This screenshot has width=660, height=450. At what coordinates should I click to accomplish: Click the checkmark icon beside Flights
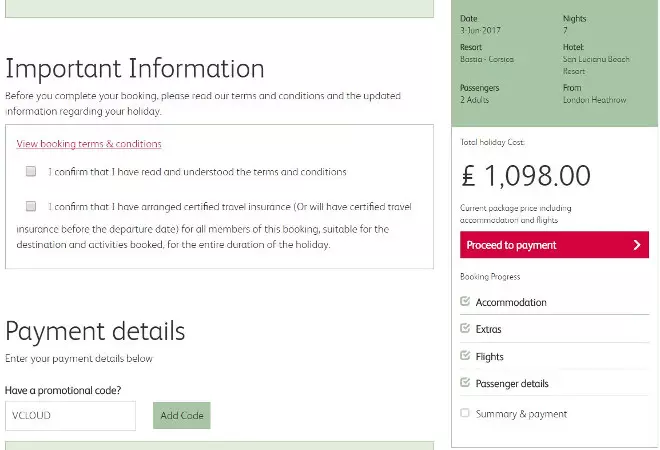[465, 355]
